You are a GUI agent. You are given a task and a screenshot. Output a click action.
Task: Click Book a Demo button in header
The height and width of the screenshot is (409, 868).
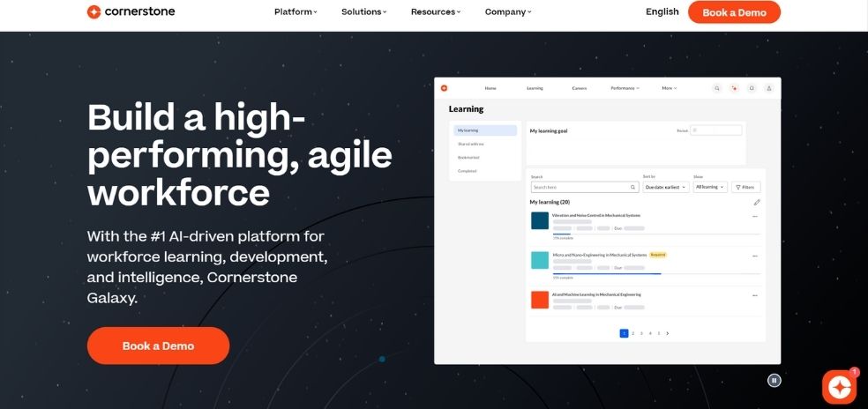(734, 12)
